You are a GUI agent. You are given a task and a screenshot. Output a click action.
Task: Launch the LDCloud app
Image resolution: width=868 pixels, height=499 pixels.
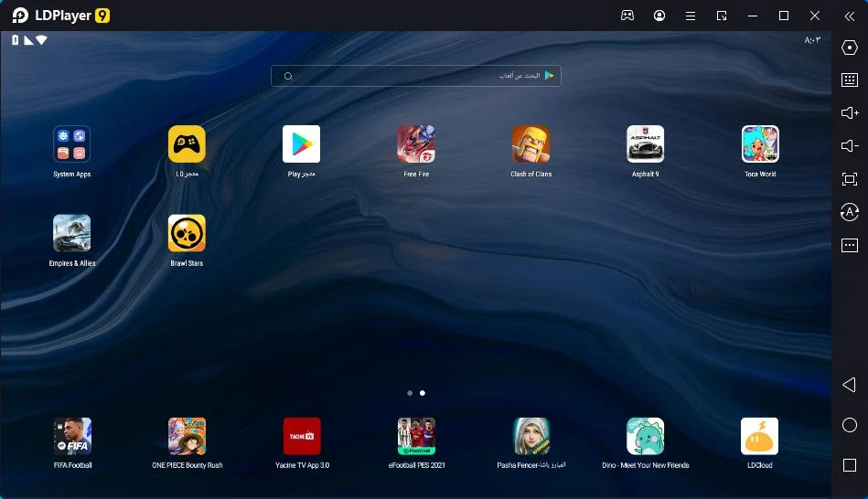[x=759, y=437]
